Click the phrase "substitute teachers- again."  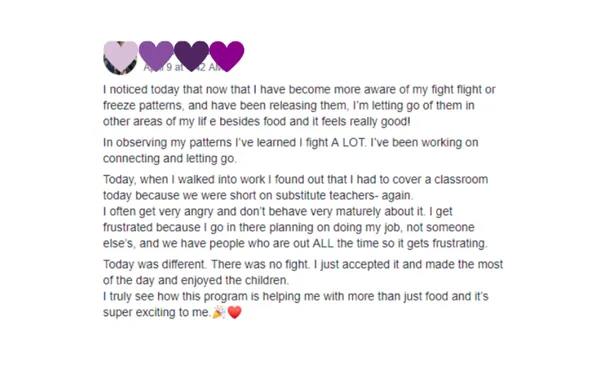coord(344,196)
